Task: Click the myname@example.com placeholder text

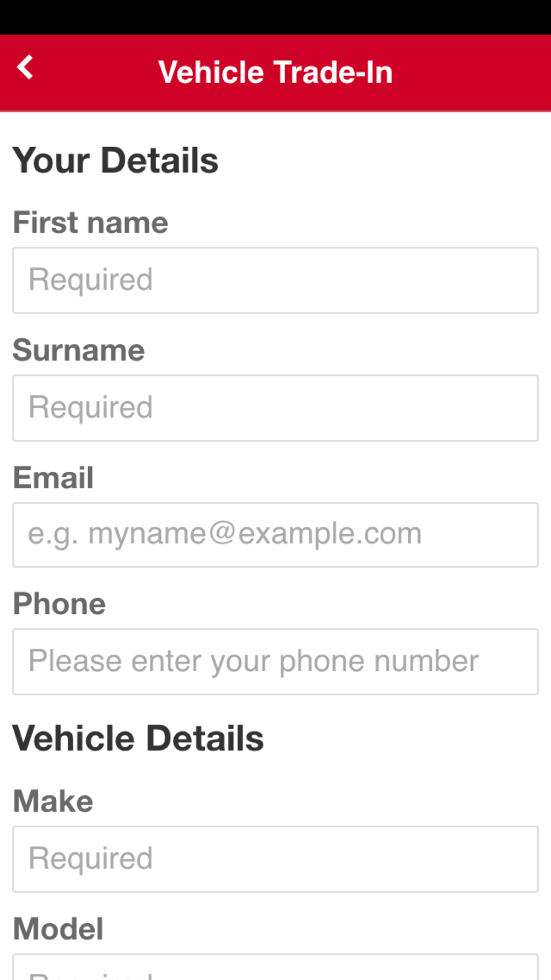Action: click(225, 534)
